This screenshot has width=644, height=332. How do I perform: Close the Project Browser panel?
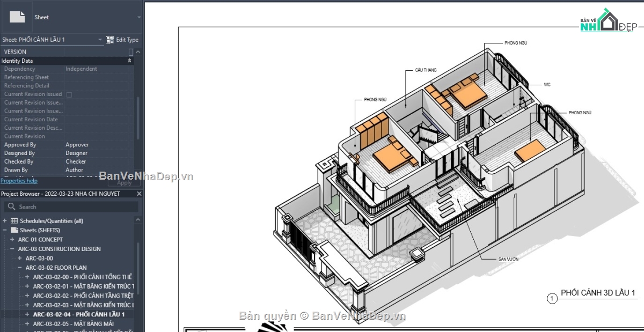tap(139, 194)
